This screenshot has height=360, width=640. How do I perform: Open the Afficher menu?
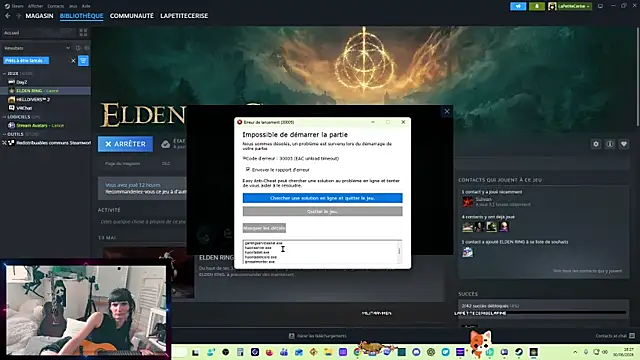pyautogui.click(x=36, y=6)
